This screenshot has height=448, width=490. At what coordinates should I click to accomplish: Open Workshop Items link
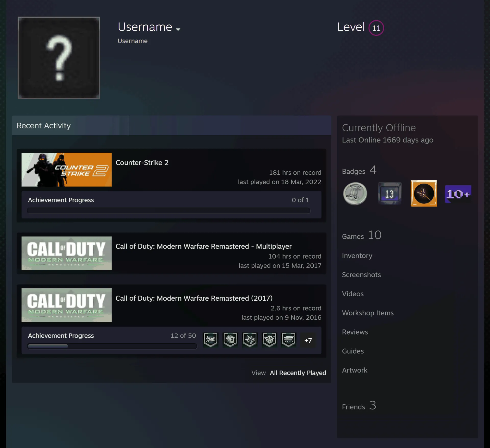point(368,313)
